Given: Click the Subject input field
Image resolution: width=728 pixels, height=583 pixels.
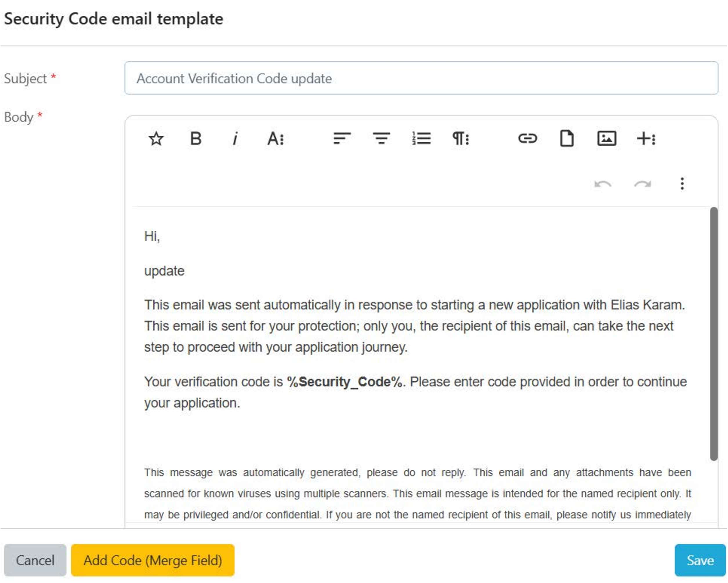Looking at the screenshot, I should pos(421,78).
